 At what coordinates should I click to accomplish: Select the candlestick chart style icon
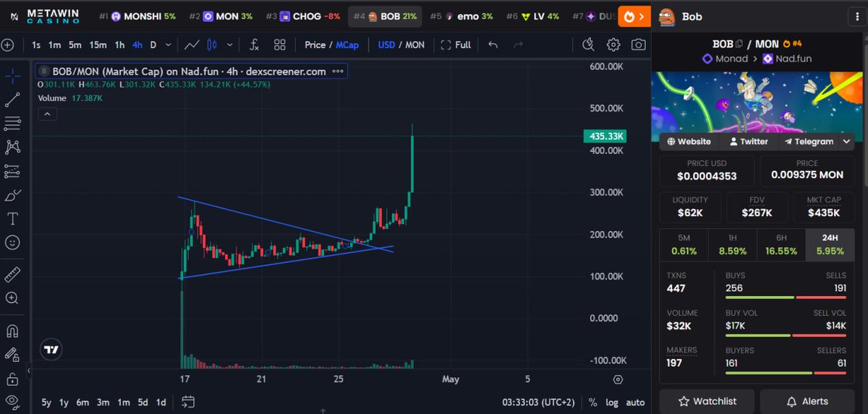[212, 45]
